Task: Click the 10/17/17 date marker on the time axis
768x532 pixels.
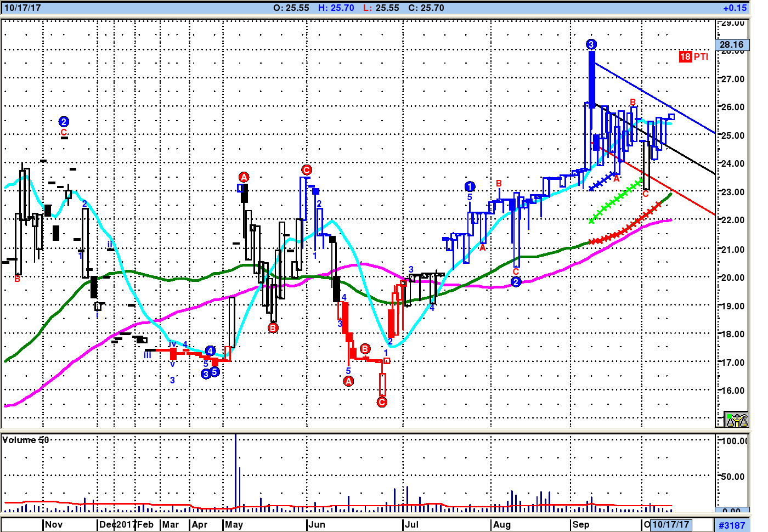Action: point(670,524)
